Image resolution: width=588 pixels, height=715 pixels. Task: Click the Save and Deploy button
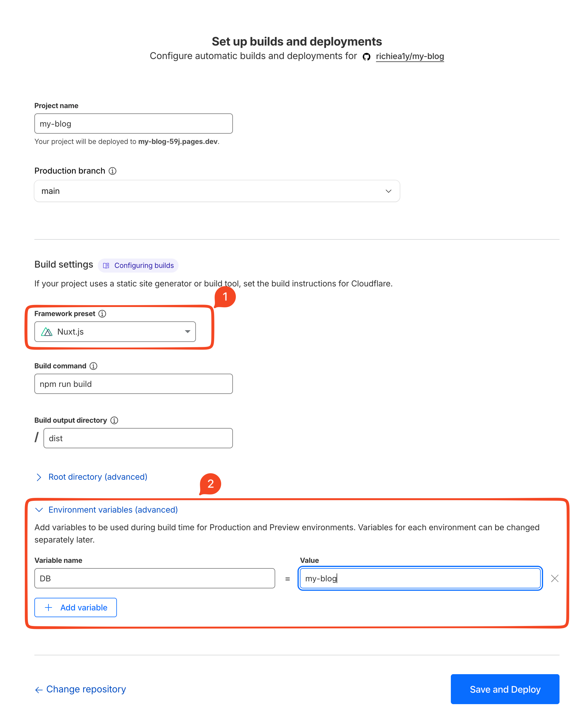[505, 689]
